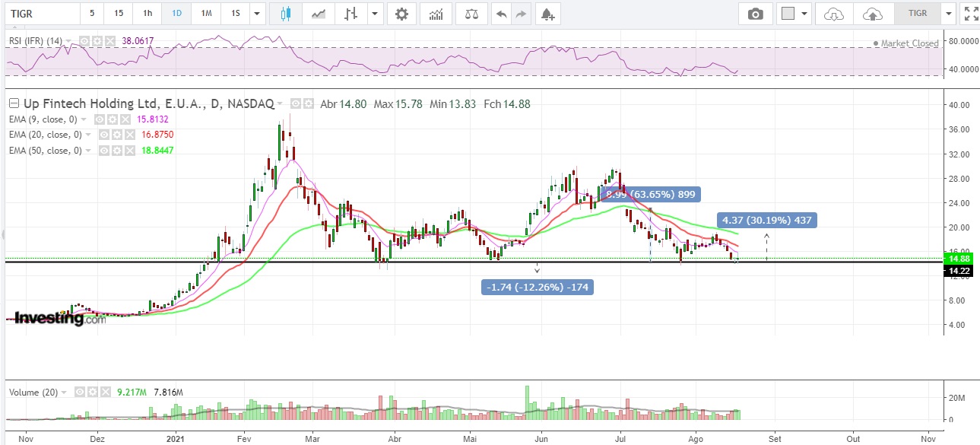980x445 pixels.
Task: Open the EMA (50, close, 0) dropdown arrow
Action: [90, 151]
